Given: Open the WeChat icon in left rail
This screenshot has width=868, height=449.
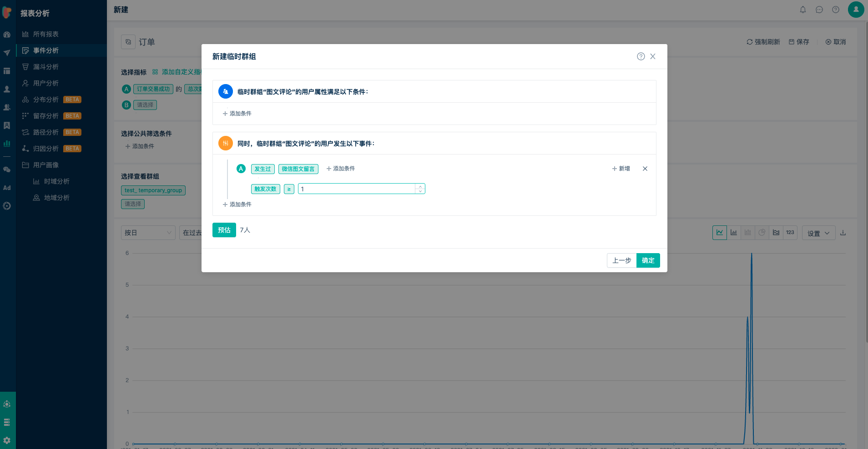Looking at the screenshot, I should [x=7, y=170].
